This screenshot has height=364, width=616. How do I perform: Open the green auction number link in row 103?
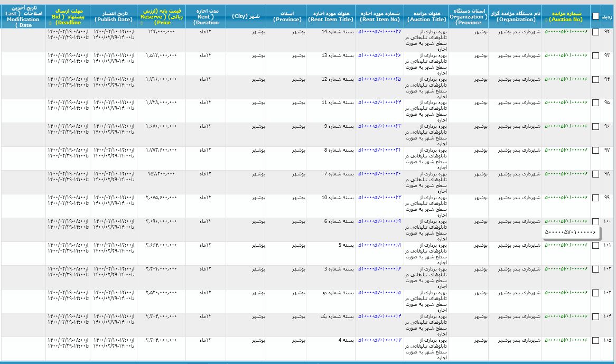(566, 293)
